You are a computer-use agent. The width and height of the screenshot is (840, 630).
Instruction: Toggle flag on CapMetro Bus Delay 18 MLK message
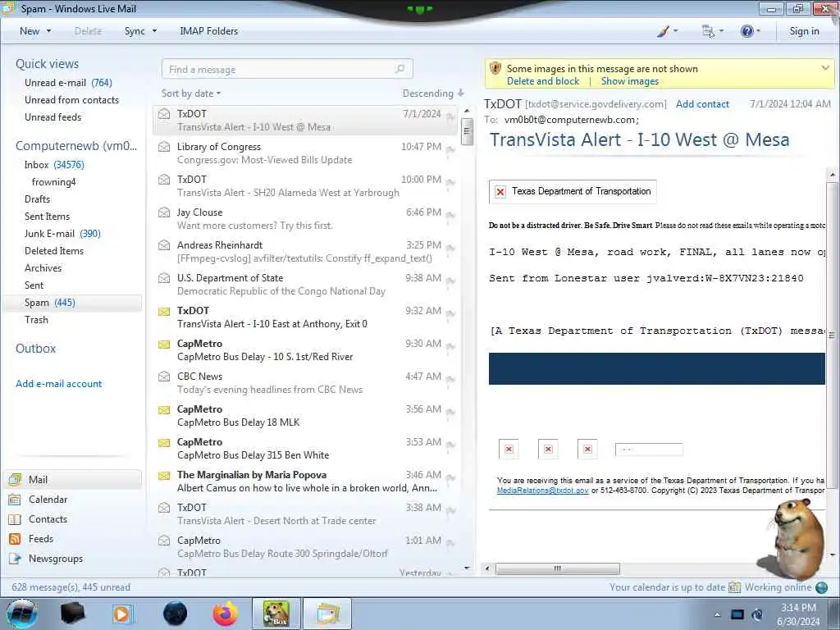click(450, 413)
